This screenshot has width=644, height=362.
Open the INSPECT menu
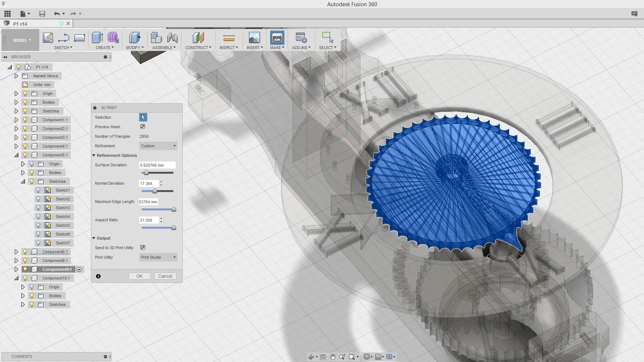tap(229, 48)
